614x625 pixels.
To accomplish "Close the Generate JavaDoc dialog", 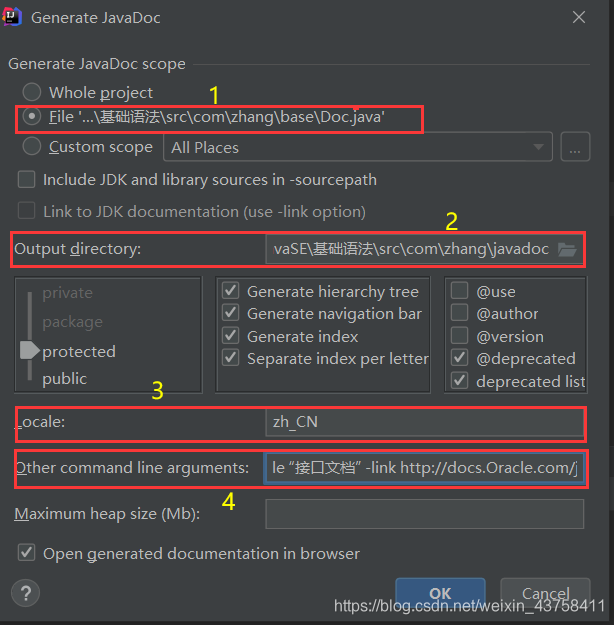I will tap(579, 17).
